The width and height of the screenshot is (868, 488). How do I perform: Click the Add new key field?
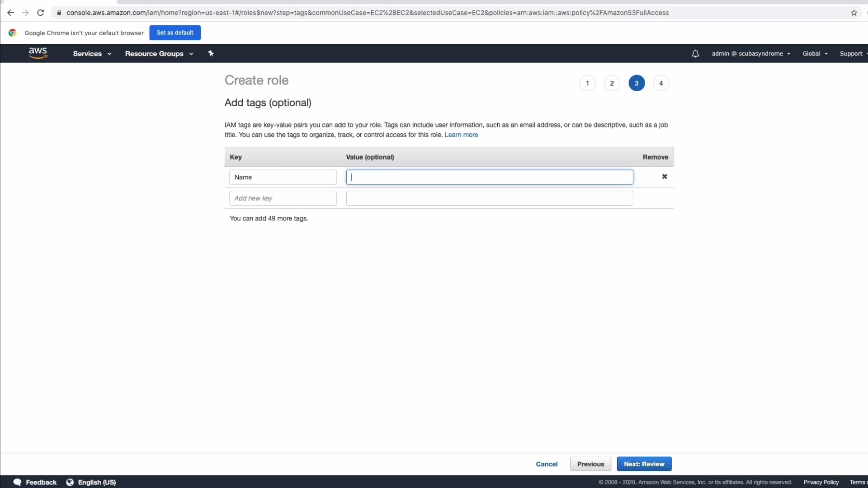(283, 198)
